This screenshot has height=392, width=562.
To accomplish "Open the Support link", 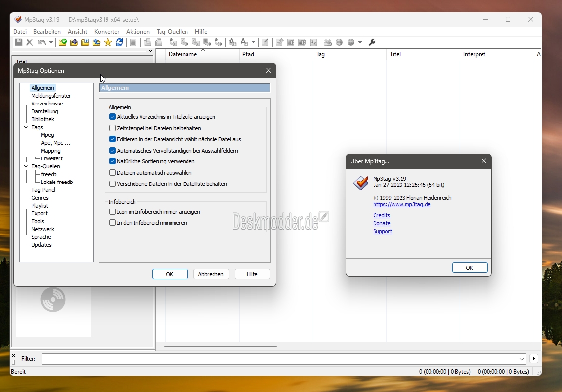I will coord(382,231).
